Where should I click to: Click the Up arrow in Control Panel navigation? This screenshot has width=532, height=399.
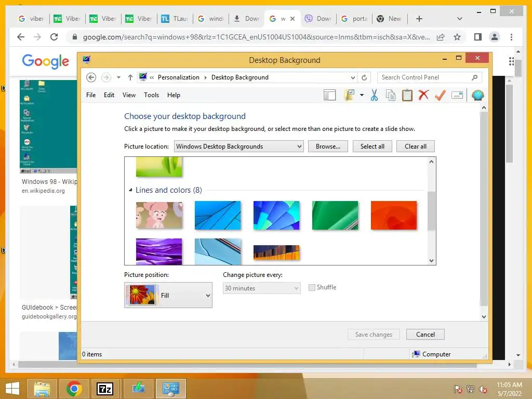130,77
